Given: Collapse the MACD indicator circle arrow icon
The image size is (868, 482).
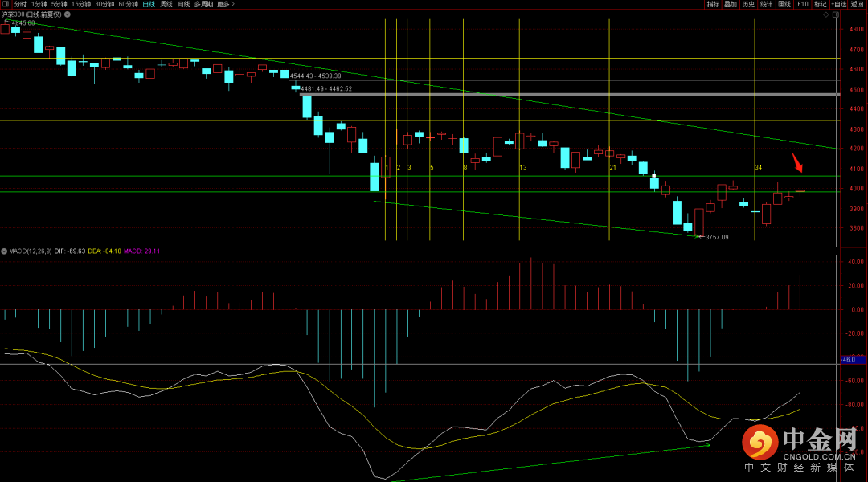Looking at the screenshot, I should click(4, 251).
